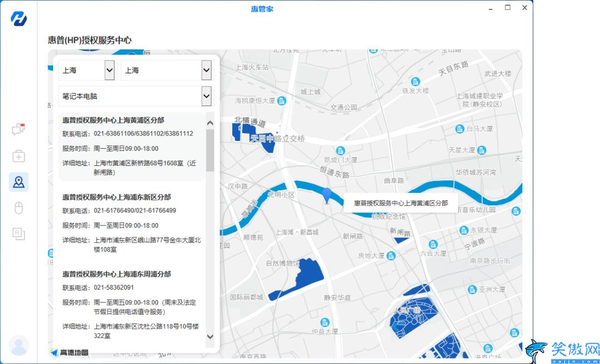Click the 惠管家 window title
The image size is (600, 364).
tap(262, 9)
